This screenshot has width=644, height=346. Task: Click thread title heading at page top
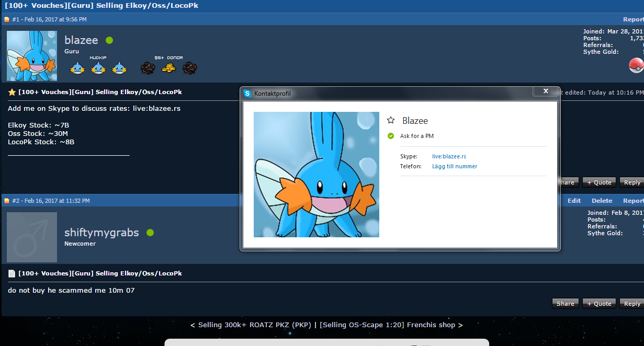[101, 6]
